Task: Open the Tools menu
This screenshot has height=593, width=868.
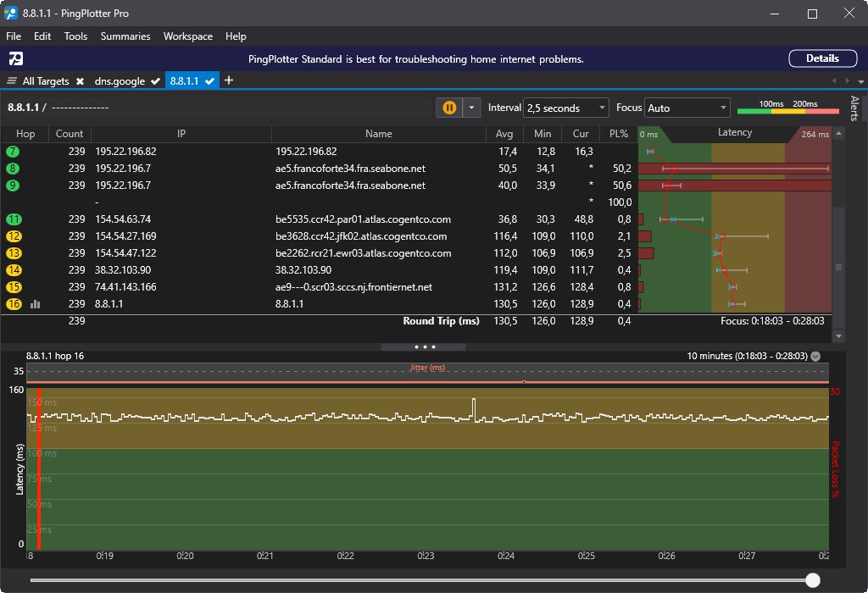Action: coord(75,36)
